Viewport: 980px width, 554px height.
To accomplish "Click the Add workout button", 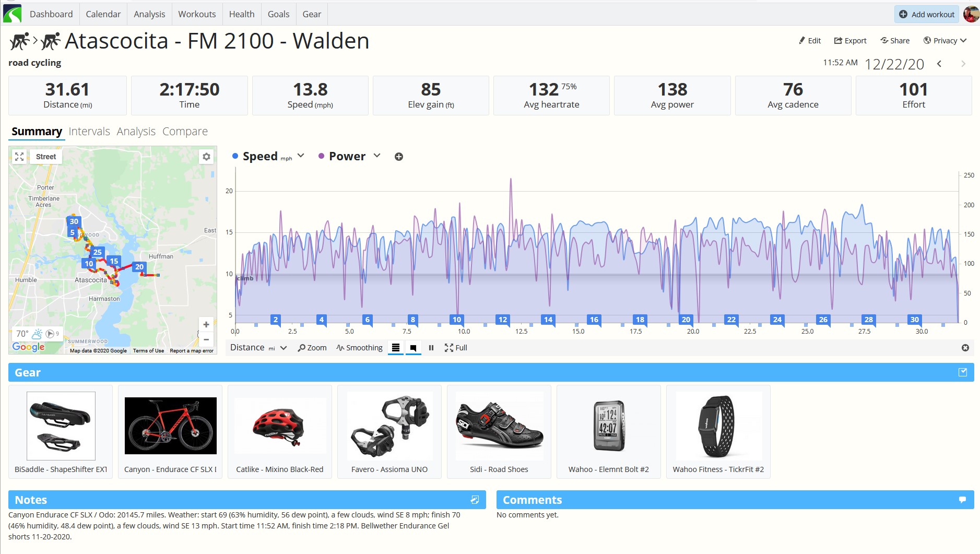I will 927,14.
